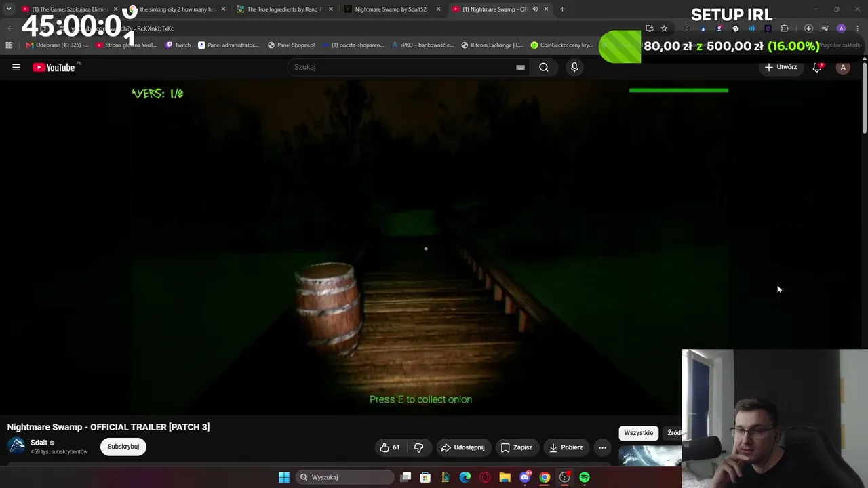Viewport: 868px width, 488px height.
Task: Open Sdalt channel name link
Action: click(x=39, y=443)
